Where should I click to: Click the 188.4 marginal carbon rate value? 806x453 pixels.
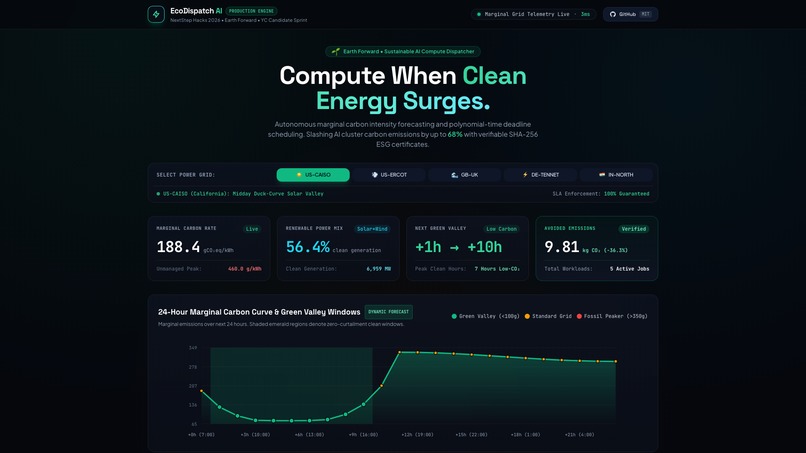[178, 247]
